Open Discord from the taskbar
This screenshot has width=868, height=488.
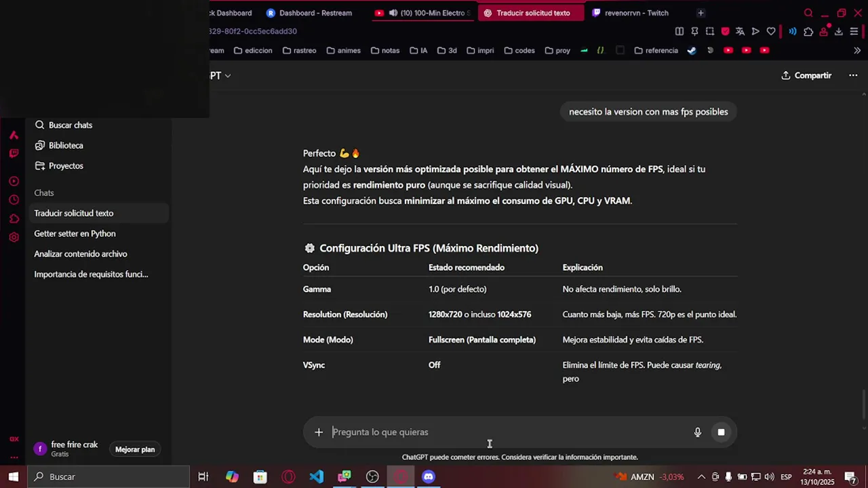[429, 477]
